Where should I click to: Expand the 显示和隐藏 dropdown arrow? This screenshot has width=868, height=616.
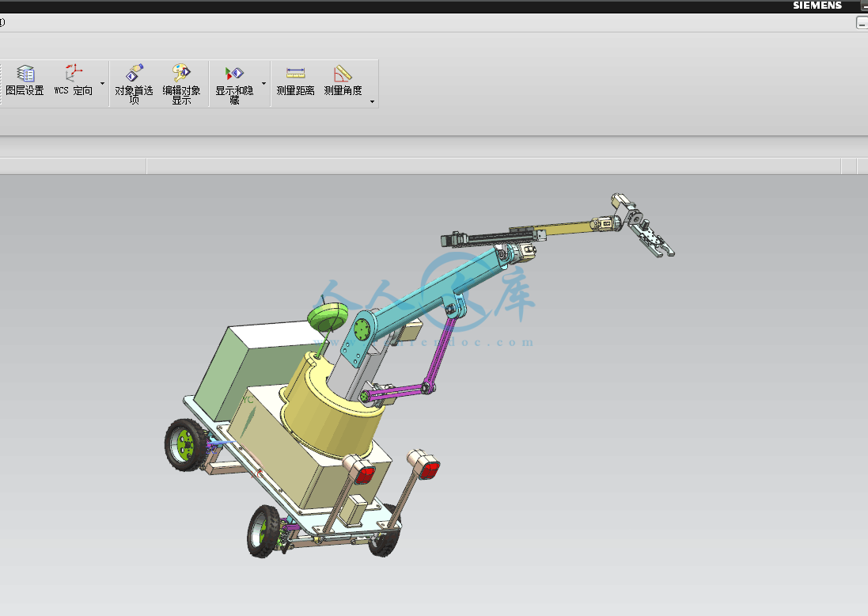point(263,83)
